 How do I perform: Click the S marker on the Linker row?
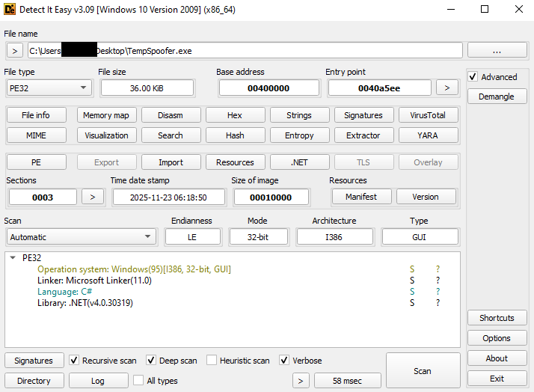(411, 281)
